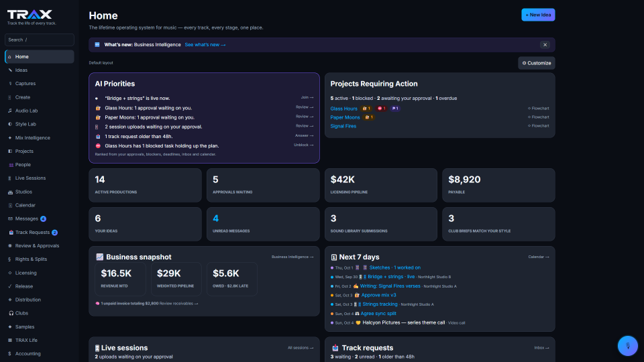Image resolution: width=644 pixels, height=362 pixels.
Task: Click Paper Moons approval badge
Action: click(x=369, y=117)
